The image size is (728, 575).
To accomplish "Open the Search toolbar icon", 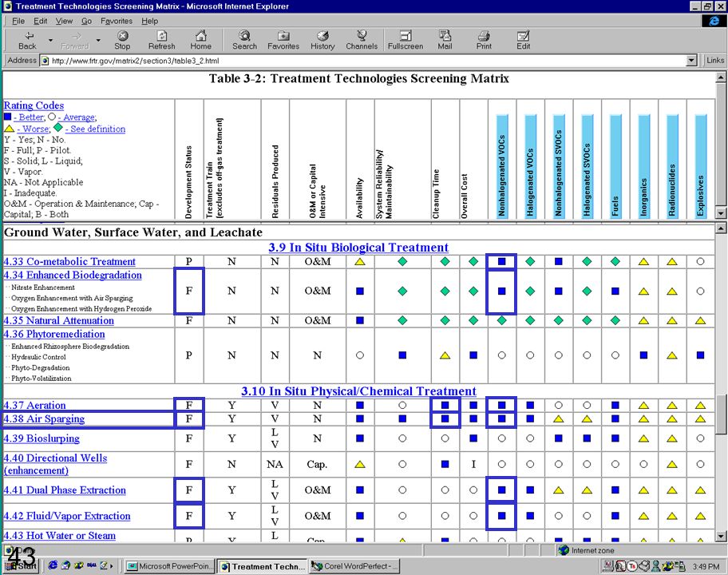I will 245,41.
